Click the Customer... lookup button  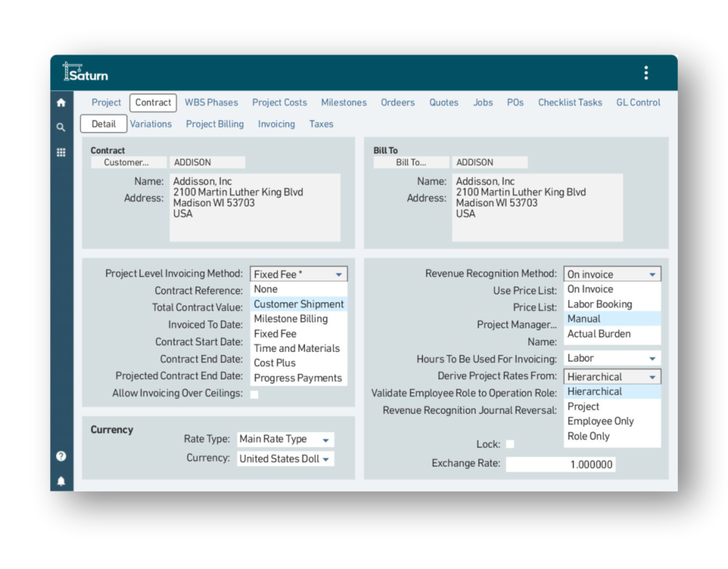coord(129,162)
